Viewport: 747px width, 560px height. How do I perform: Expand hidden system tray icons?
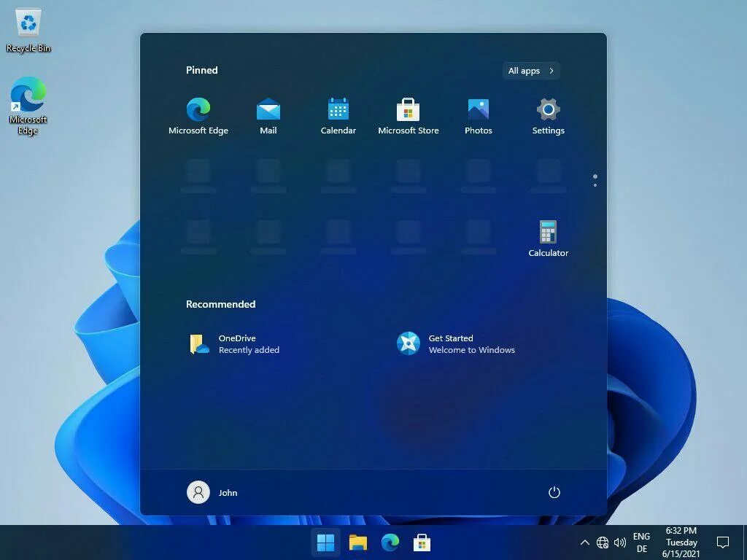(584, 542)
